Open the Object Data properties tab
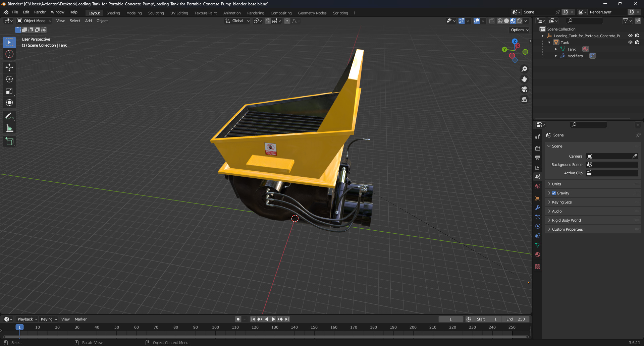Viewport: 644px width, 346px height. coord(538,245)
